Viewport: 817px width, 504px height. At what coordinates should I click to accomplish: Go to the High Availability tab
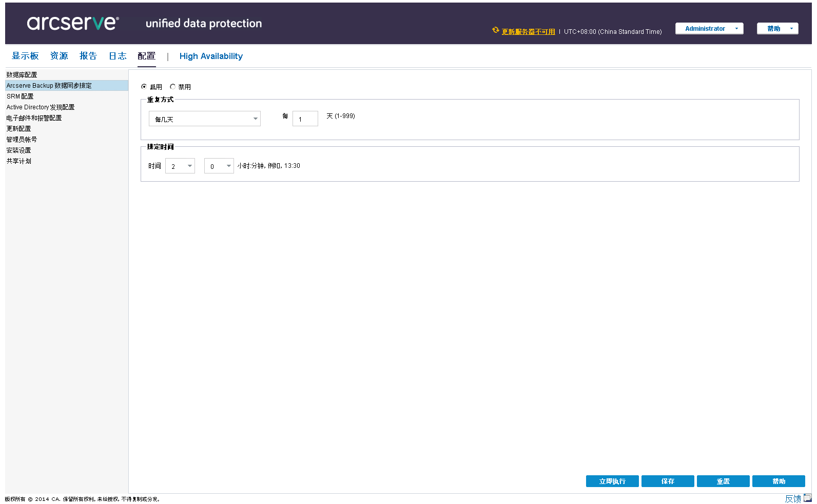click(x=211, y=56)
